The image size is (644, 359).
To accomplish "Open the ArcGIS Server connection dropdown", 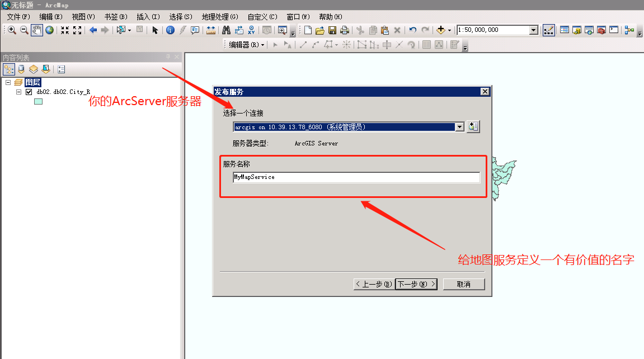I will tap(459, 126).
